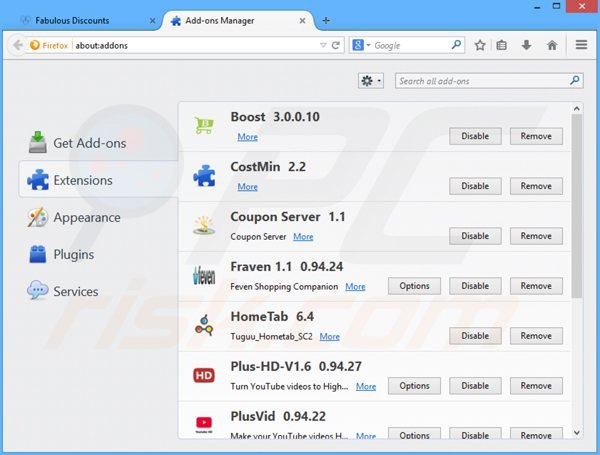600x455 pixels.
Task: Click More link for Coupon Server
Action: pyautogui.click(x=303, y=236)
